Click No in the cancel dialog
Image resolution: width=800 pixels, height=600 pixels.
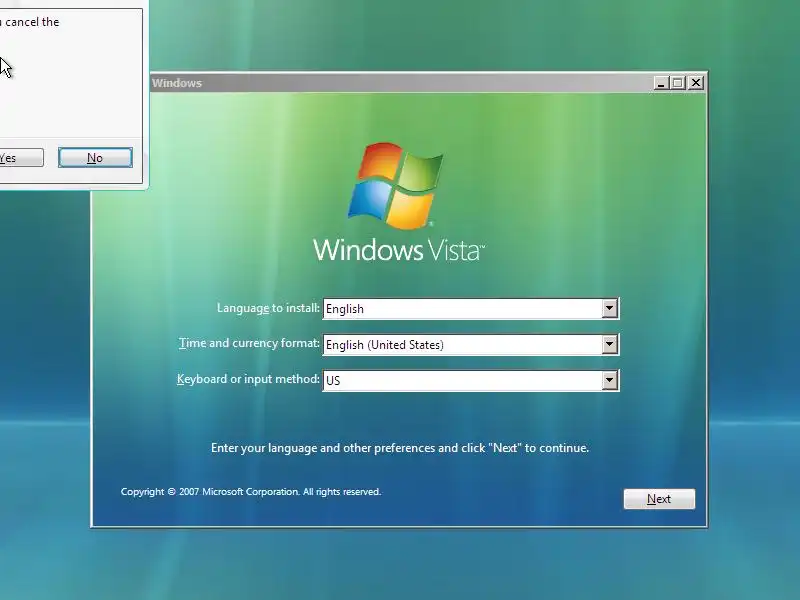(x=95, y=157)
